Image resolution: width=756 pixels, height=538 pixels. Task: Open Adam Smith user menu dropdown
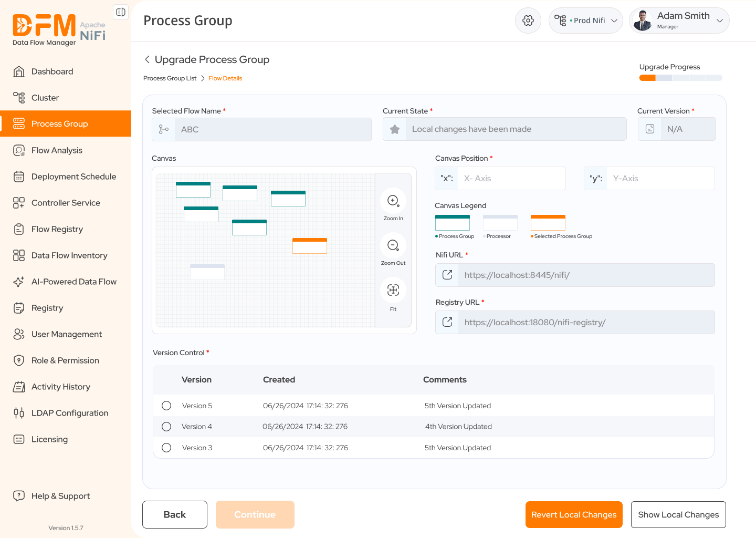coord(679,20)
